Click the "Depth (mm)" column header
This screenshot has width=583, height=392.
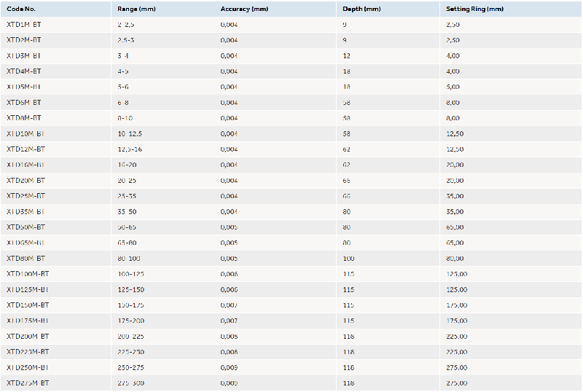(x=361, y=9)
